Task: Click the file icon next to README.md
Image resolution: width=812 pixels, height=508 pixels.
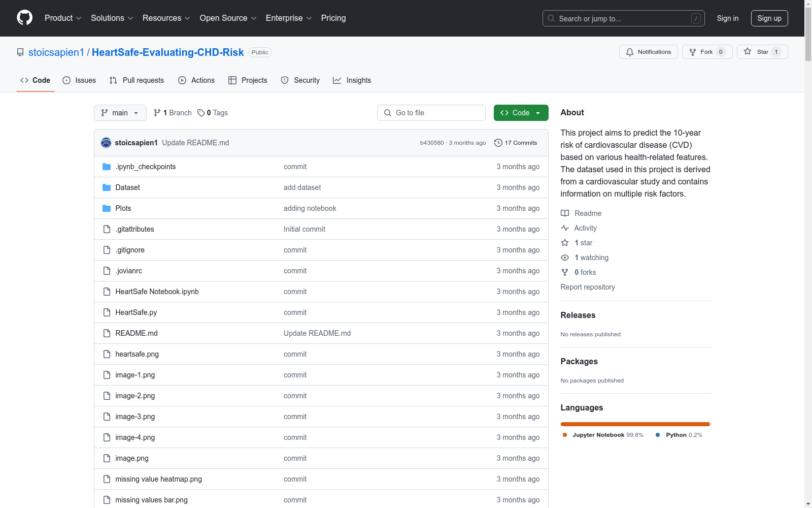Action: point(107,333)
